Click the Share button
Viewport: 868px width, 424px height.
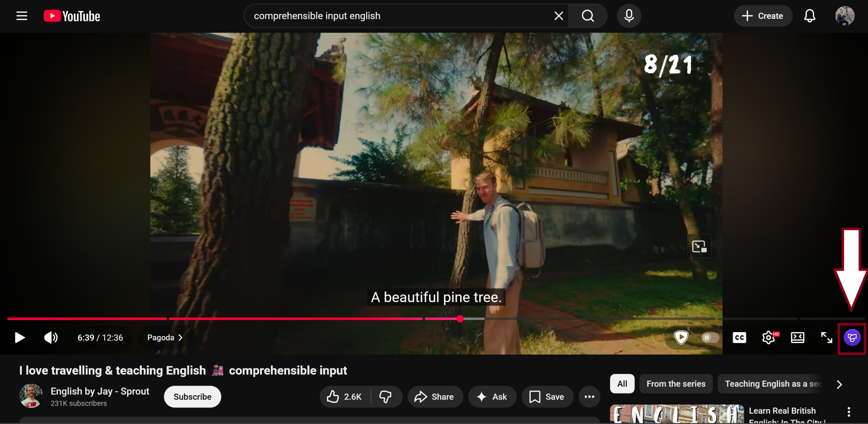(x=435, y=397)
